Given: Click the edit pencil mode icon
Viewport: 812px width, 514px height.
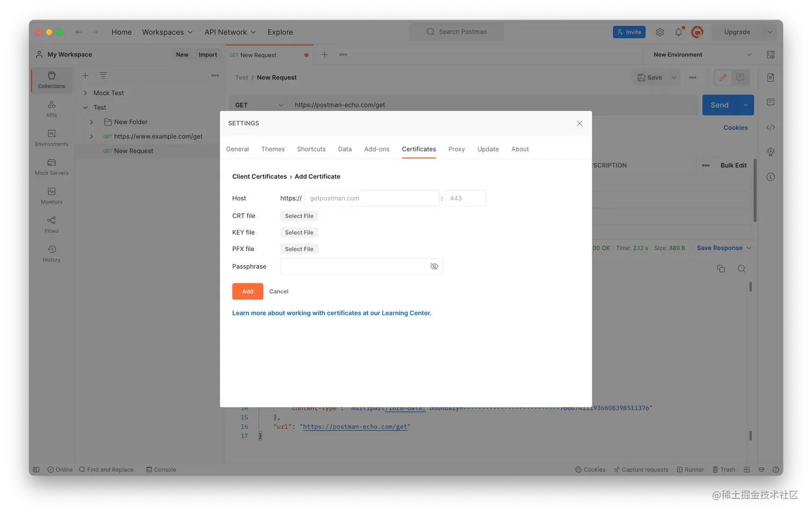Looking at the screenshot, I should coord(723,78).
